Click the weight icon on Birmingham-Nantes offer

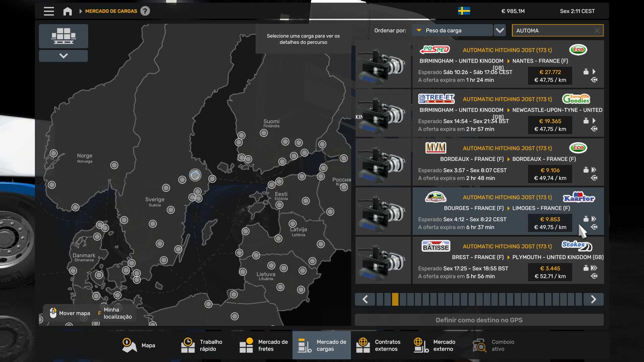(586, 72)
